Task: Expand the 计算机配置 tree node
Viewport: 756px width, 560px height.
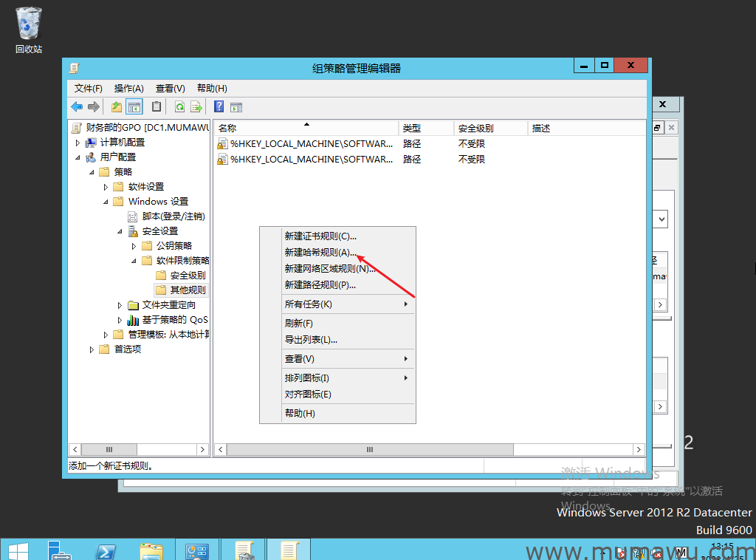Action: click(x=77, y=143)
